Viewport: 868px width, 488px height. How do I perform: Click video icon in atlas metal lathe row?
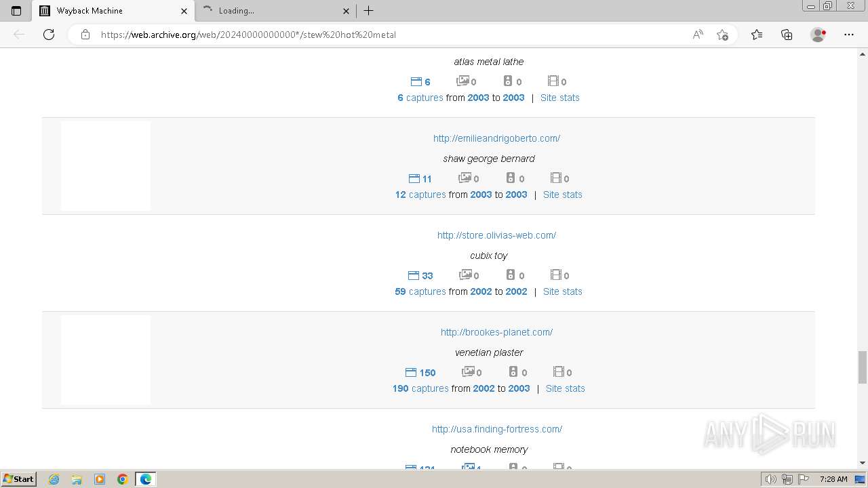click(553, 81)
